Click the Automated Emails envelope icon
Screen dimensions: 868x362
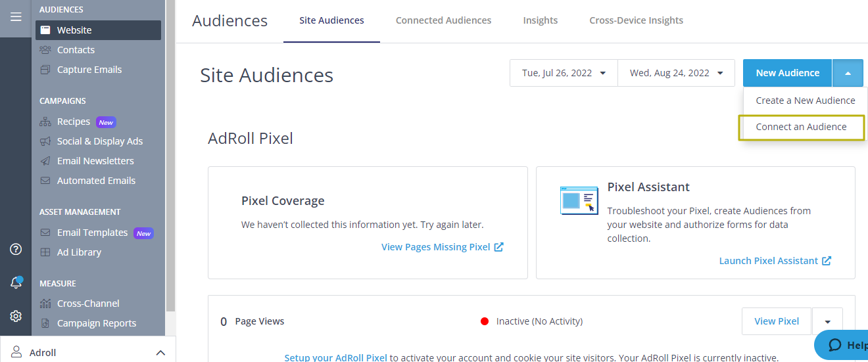click(45, 181)
